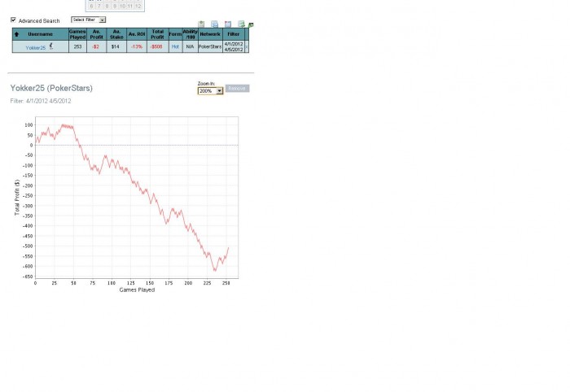Open the Zoom In 200% dropdown

pyautogui.click(x=210, y=91)
